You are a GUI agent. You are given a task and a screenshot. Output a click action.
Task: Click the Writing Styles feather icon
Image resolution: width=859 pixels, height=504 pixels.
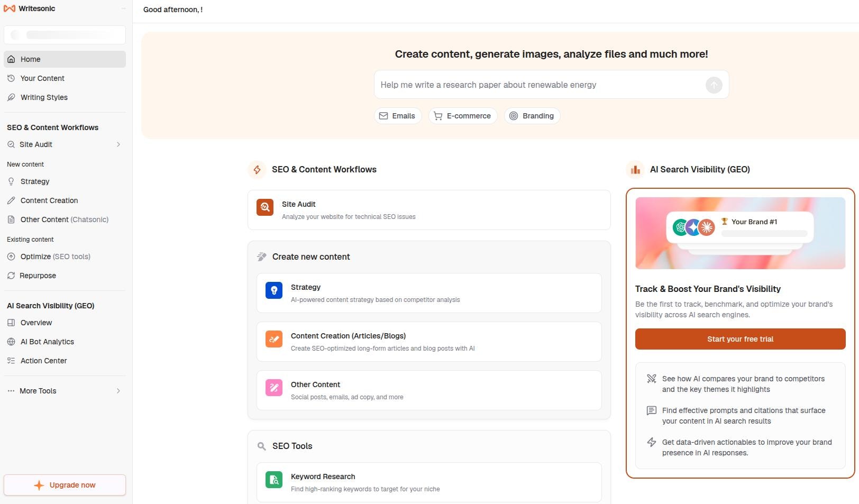click(x=11, y=97)
